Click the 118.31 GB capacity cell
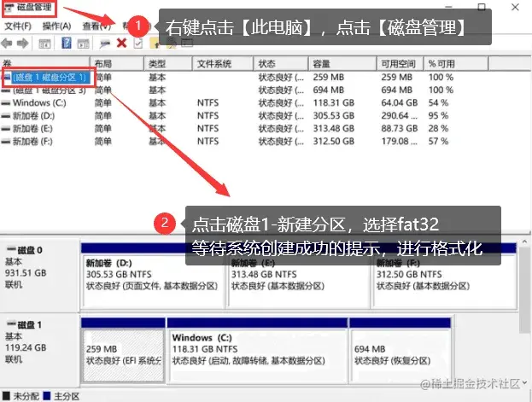This screenshot has height=402, width=532. [x=334, y=103]
